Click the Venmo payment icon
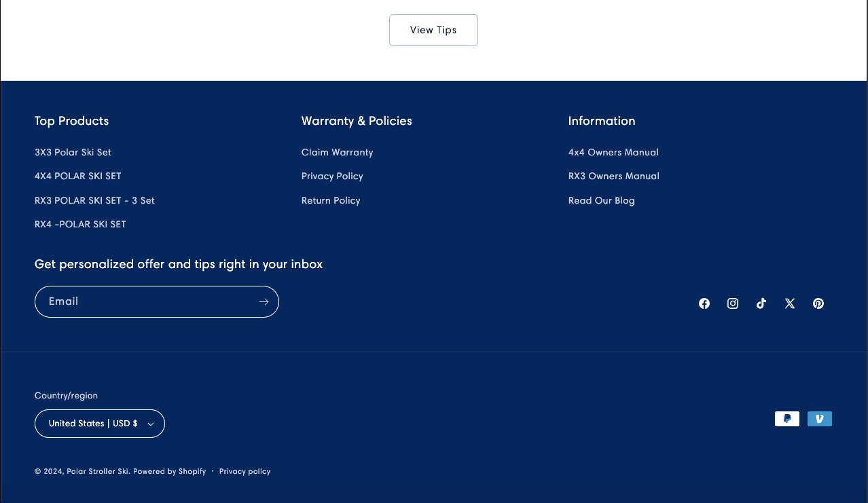This screenshot has width=868, height=503. tap(820, 419)
